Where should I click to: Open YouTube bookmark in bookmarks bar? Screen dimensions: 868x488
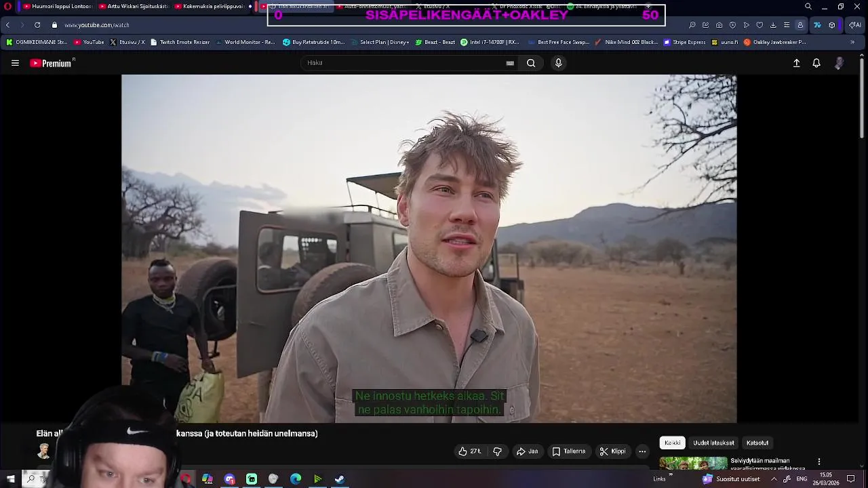(x=89, y=42)
